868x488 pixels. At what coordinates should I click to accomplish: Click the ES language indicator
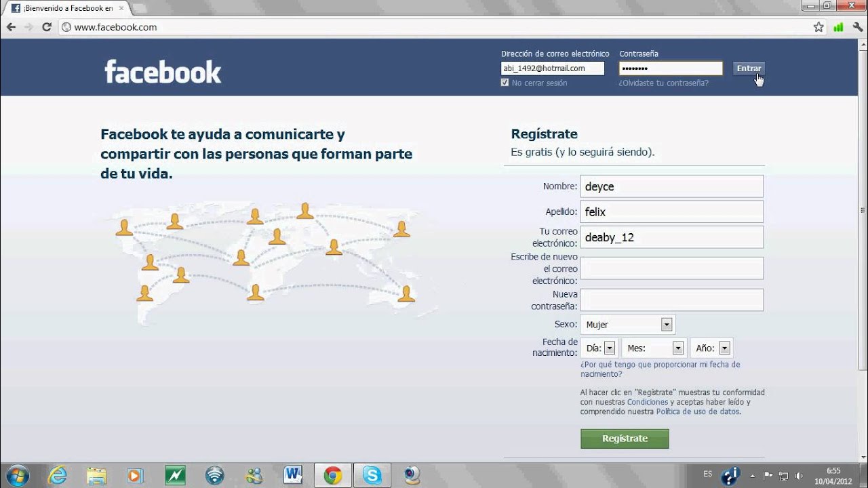click(x=708, y=474)
